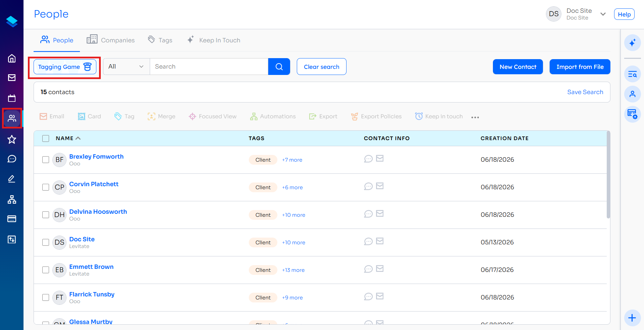Click the Client tag on Brexley Fomworth
Image resolution: width=644 pixels, height=330 pixels.
pyautogui.click(x=263, y=160)
